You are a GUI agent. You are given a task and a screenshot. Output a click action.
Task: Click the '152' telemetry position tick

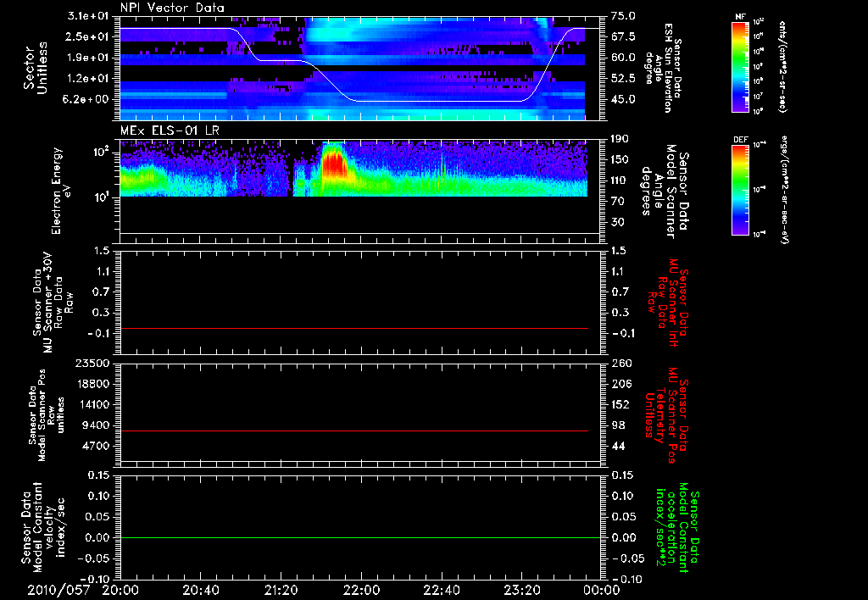pyautogui.click(x=620, y=404)
